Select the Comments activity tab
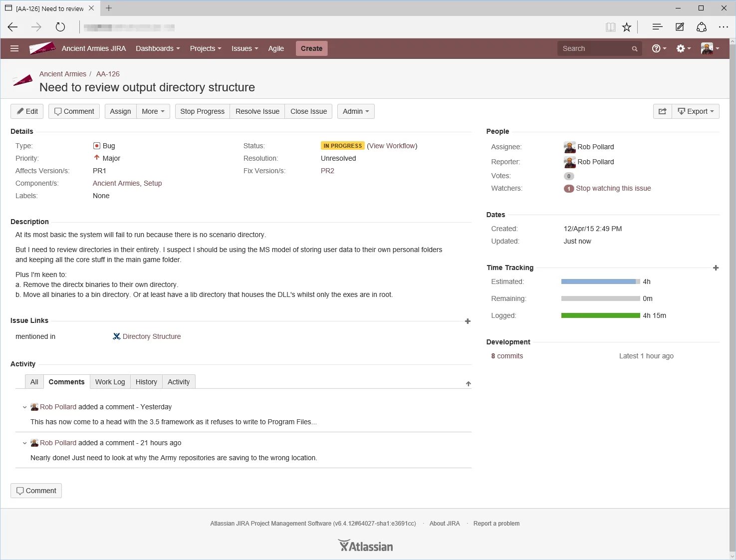Image resolution: width=736 pixels, height=560 pixels. click(66, 382)
